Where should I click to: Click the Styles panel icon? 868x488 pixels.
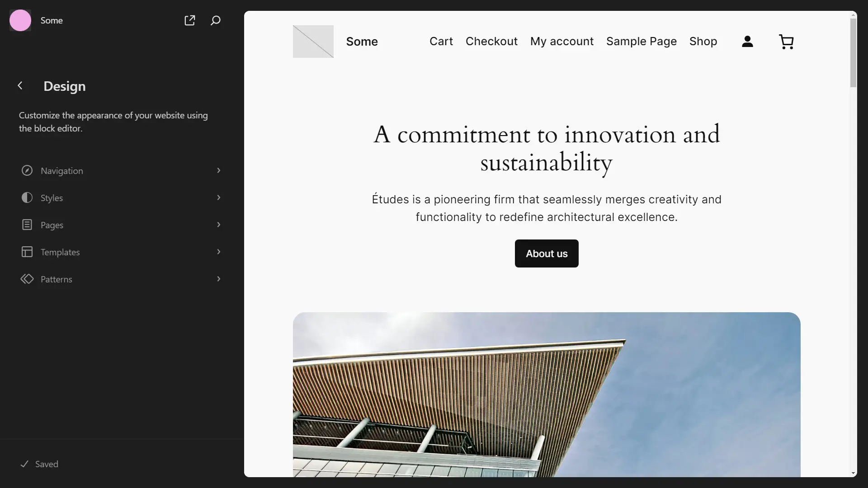(x=27, y=198)
